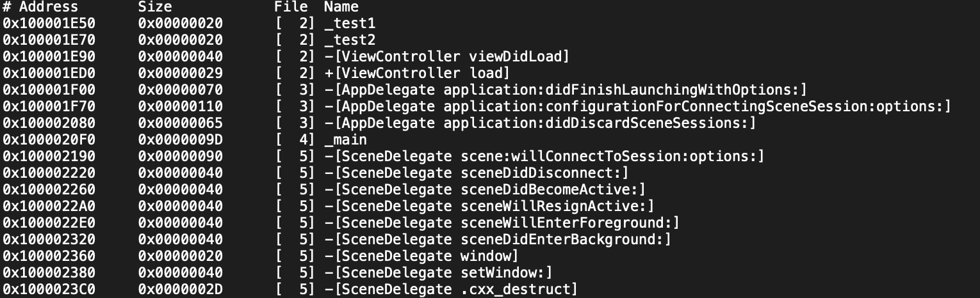Click the File column header

click(290, 7)
